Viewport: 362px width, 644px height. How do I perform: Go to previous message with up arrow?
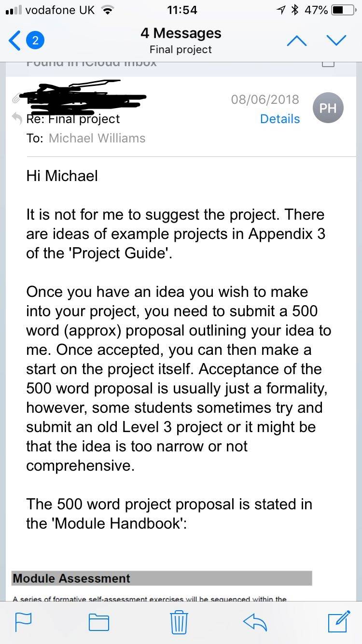(x=297, y=41)
